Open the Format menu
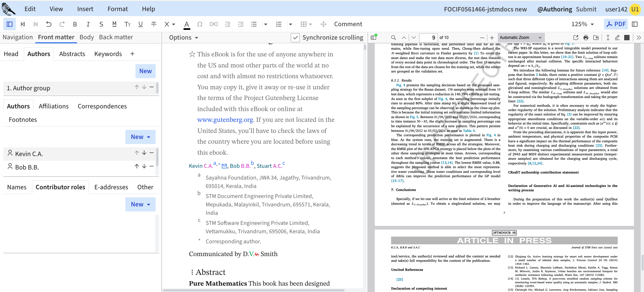 pos(118,9)
